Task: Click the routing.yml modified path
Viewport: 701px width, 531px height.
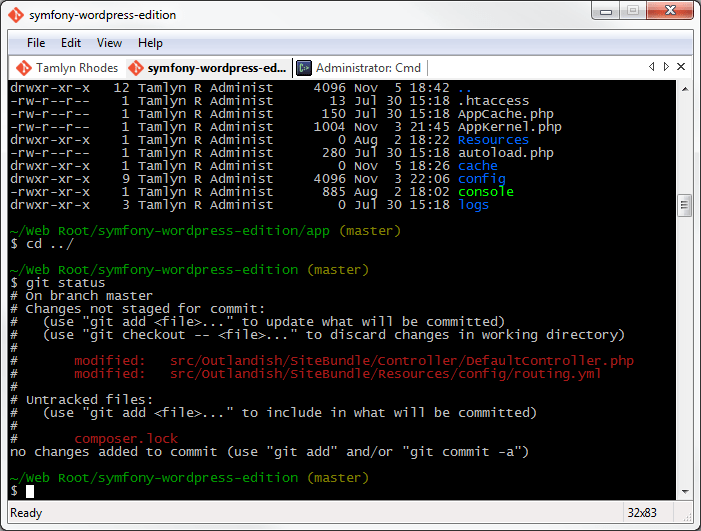Action: [385, 374]
